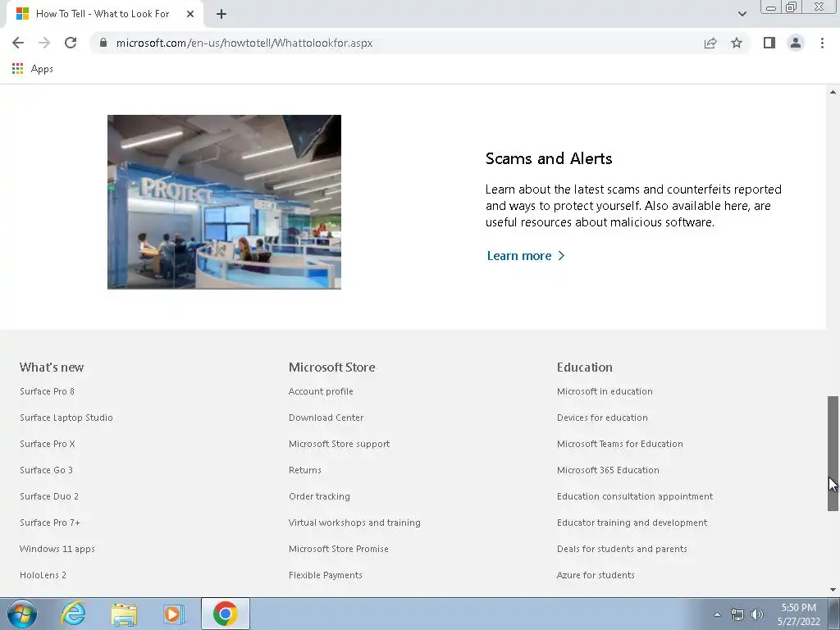Open Flexible Payments link

[326, 575]
